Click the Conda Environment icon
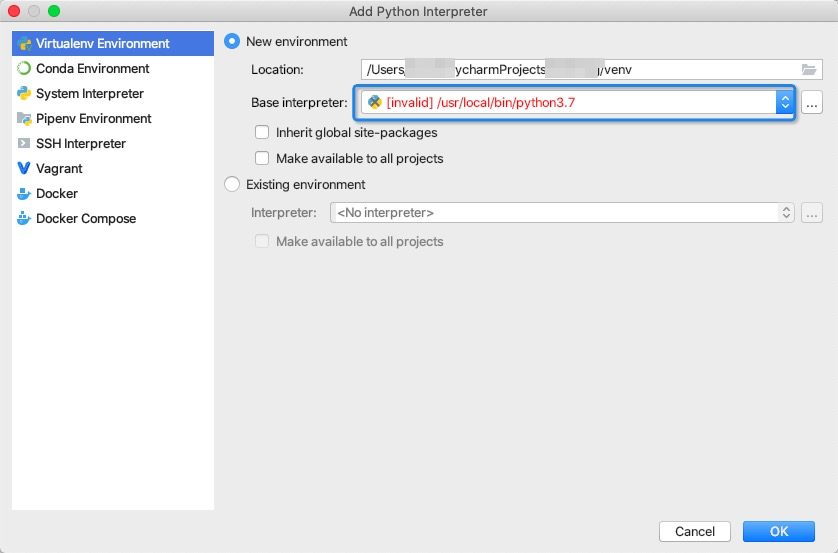The height and width of the screenshot is (553, 838). coord(24,69)
